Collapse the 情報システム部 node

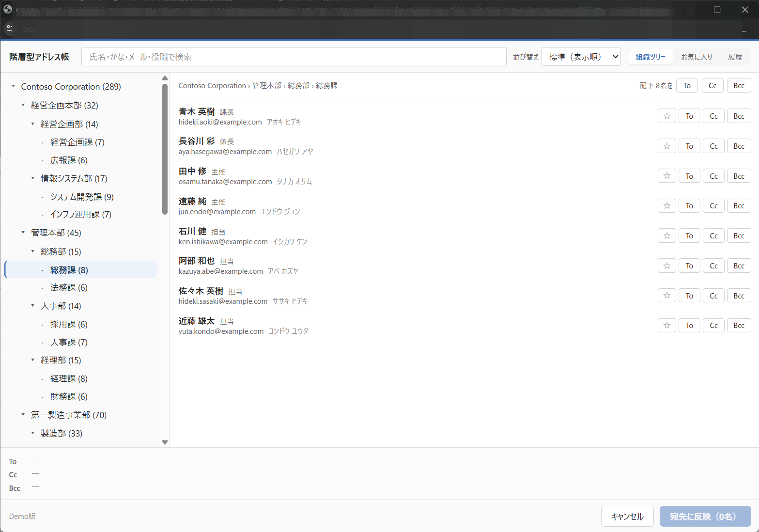pyautogui.click(x=33, y=178)
